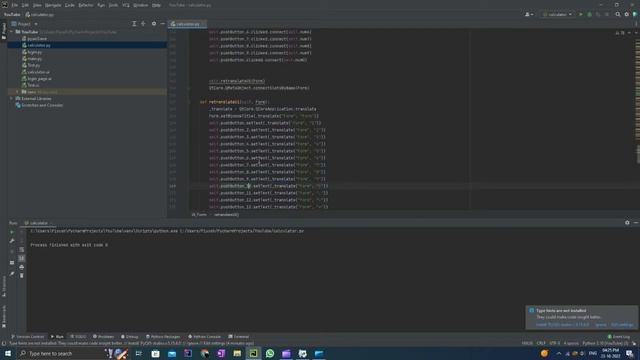Open the File menu
This screenshot has height=360, width=640.
click(x=15, y=5)
